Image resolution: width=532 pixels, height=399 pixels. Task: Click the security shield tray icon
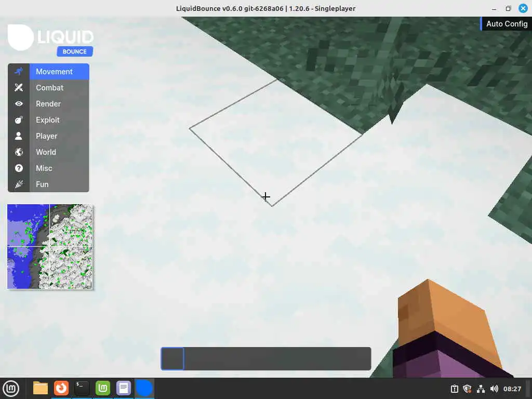(468, 389)
